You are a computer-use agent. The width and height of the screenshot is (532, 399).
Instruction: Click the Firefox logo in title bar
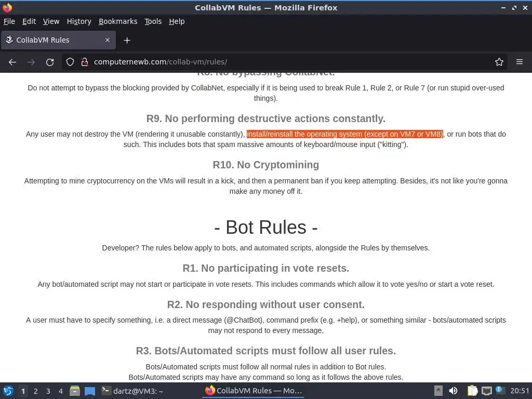coord(7,7)
